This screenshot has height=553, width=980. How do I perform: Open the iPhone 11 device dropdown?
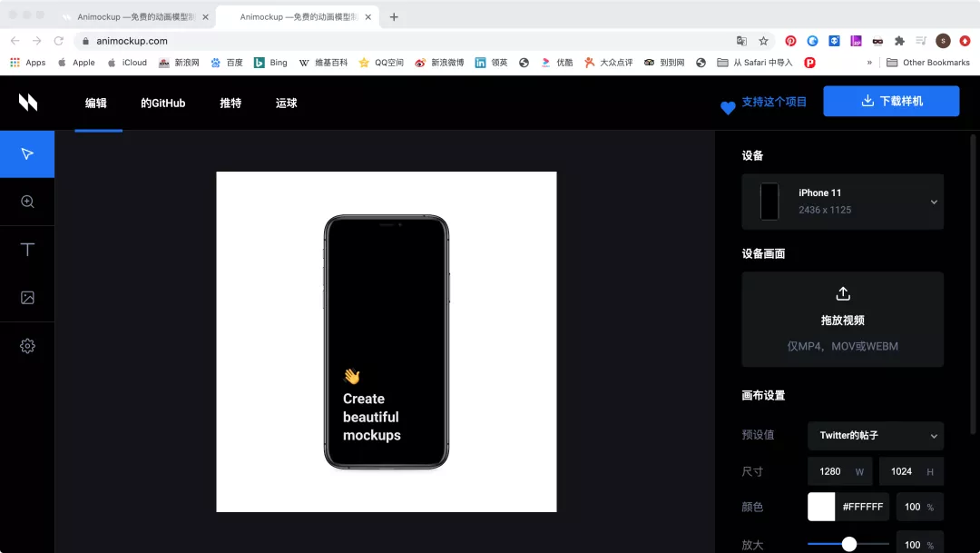[842, 201]
